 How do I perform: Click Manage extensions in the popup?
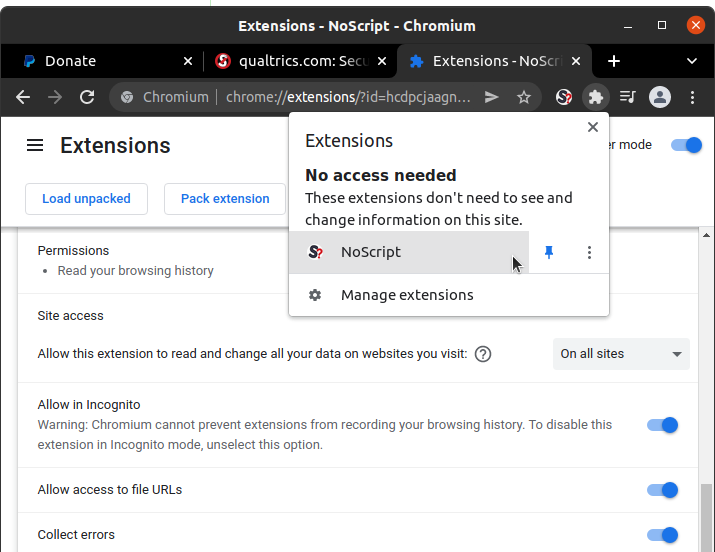click(449, 295)
